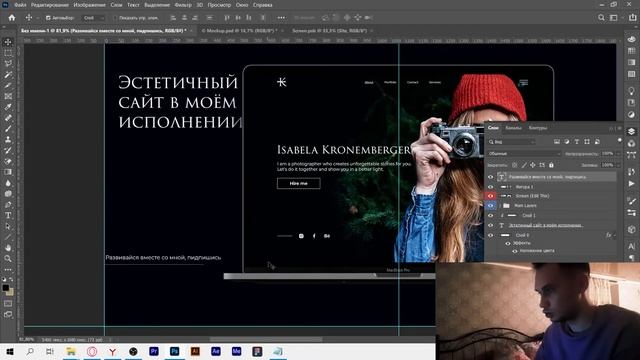Select the Magic Wand tool
The image size is (640, 360).
(8, 75)
